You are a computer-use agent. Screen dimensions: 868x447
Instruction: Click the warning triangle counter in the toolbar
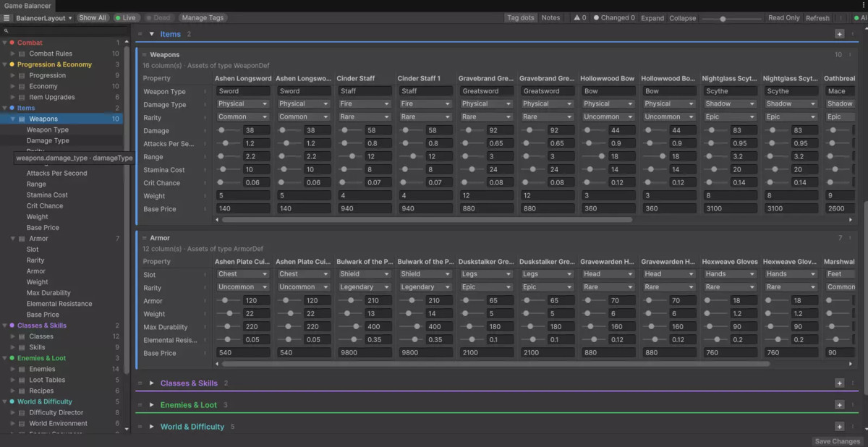580,18
